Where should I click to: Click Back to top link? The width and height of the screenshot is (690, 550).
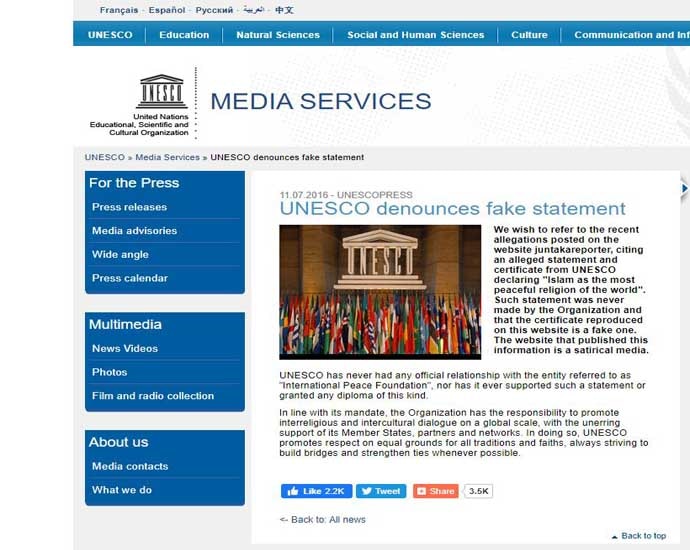pyautogui.click(x=639, y=536)
